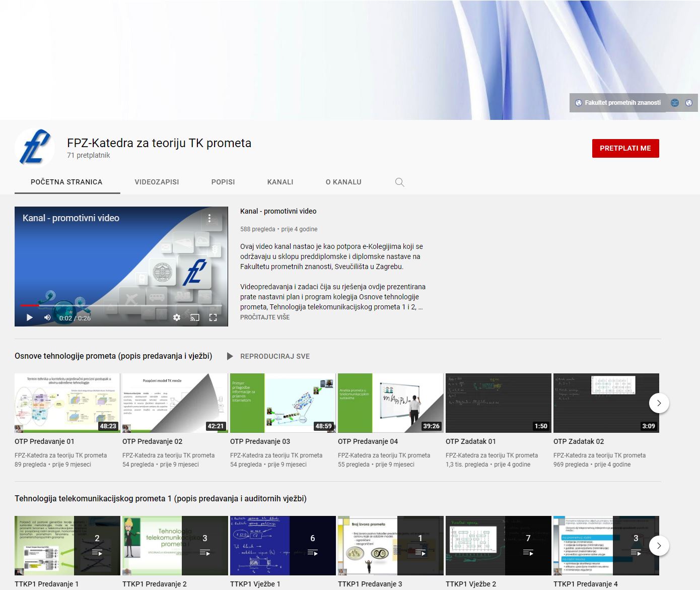The width and height of the screenshot is (700, 590).
Task: Mute the promo video volume
Action: point(47,317)
